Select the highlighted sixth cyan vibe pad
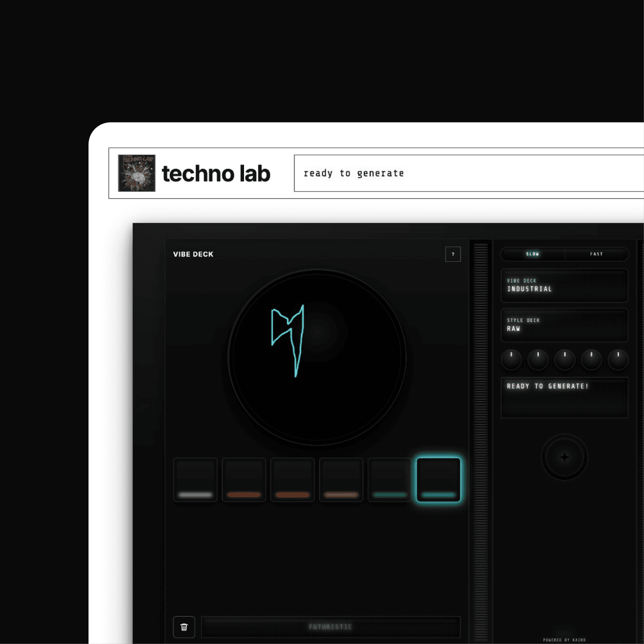Viewport: 644px width, 644px height. click(438, 480)
